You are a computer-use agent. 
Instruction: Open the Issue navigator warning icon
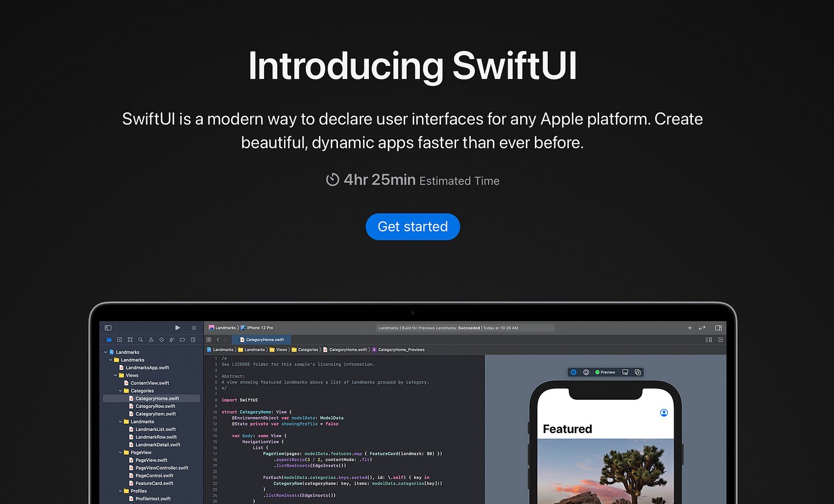click(x=151, y=340)
